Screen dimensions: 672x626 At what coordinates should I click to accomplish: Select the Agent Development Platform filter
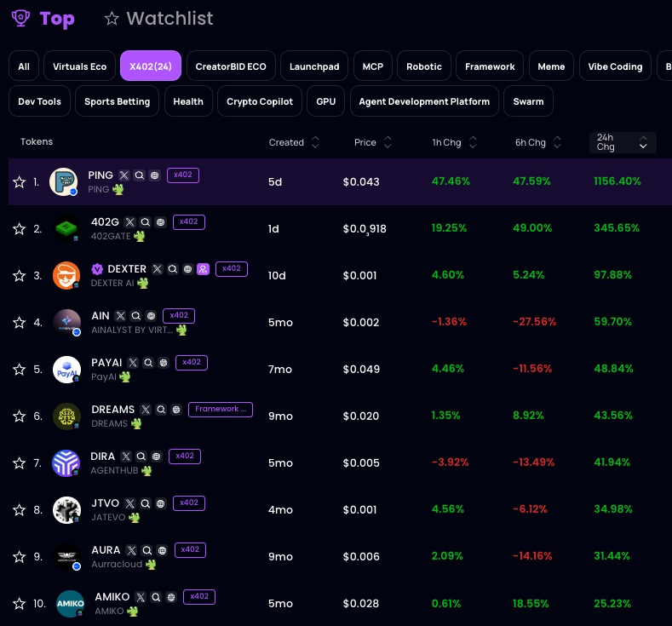point(424,101)
